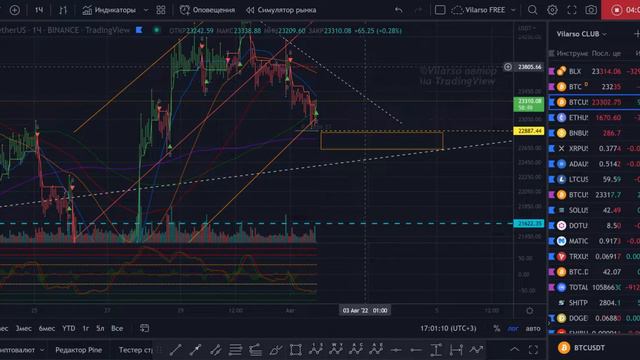Viewport: 640px width, 360px height.
Task: Select the SOLU row in the watchlist
Action: coord(594,210)
